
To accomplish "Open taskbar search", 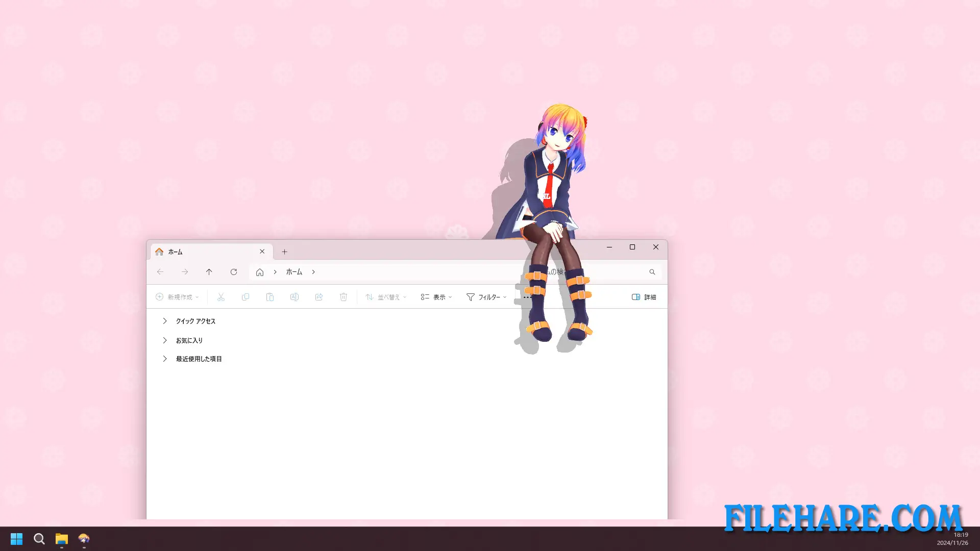I will pyautogui.click(x=39, y=539).
